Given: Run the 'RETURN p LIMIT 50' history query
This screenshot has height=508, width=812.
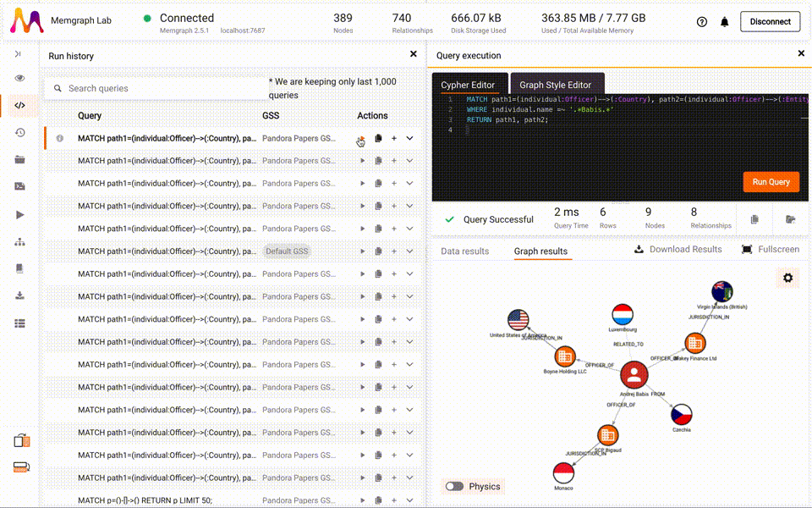Looking at the screenshot, I should click(x=362, y=500).
